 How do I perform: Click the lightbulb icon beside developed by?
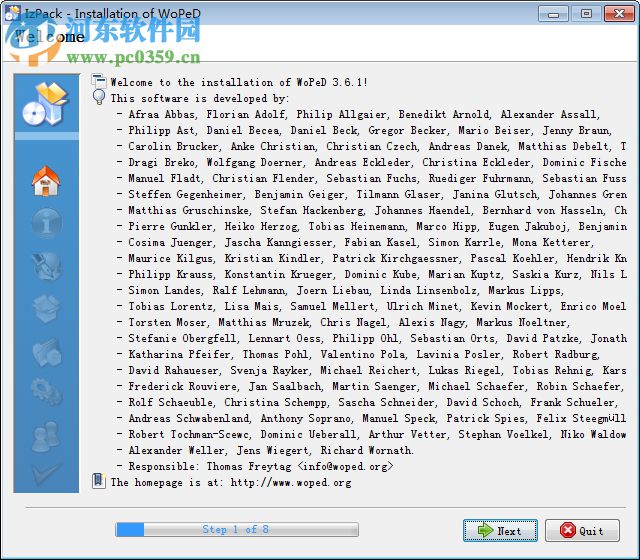click(99, 97)
